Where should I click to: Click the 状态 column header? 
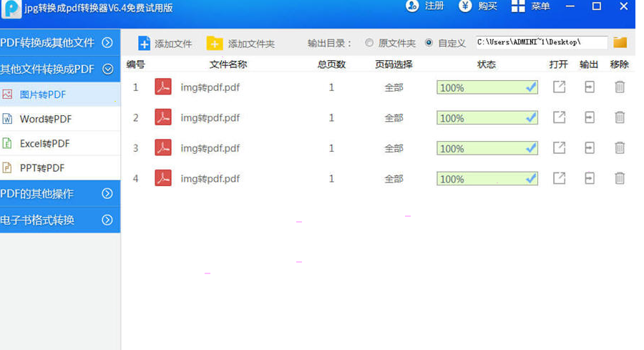click(487, 64)
